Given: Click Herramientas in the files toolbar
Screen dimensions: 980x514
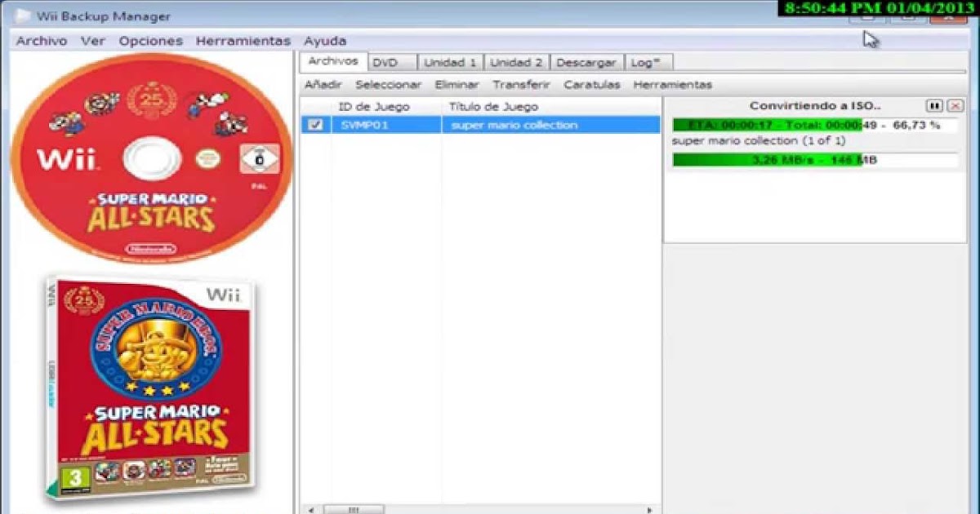Looking at the screenshot, I should pos(673,85).
